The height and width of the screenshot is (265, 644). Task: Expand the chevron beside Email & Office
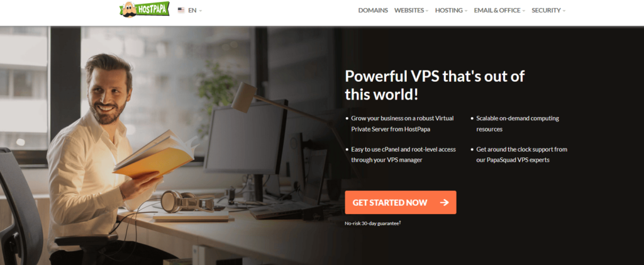pos(523,11)
